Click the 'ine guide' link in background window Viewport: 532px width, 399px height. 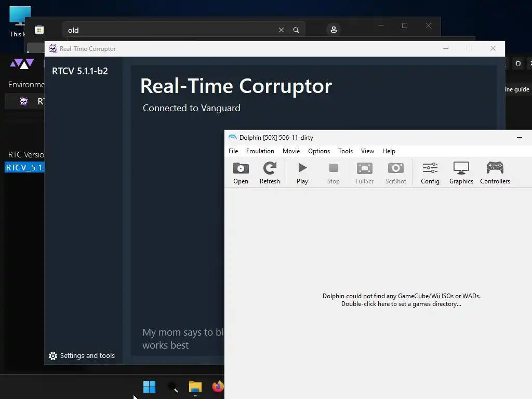click(517, 89)
